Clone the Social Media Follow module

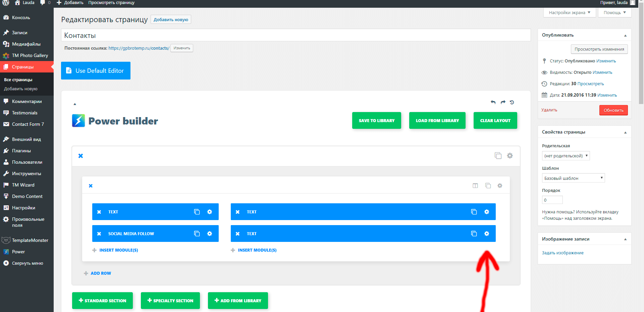click(197, 233)
